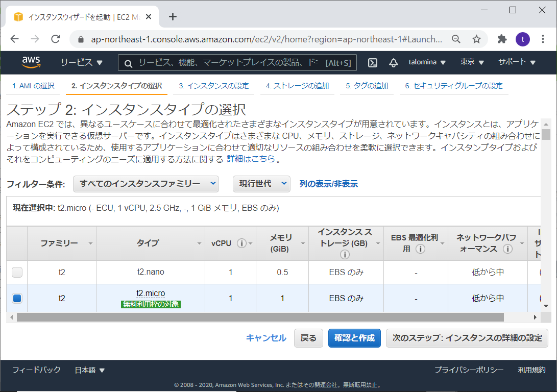
Task: Go to step 3 instance settings tab
Action: (x=214, y=86)
